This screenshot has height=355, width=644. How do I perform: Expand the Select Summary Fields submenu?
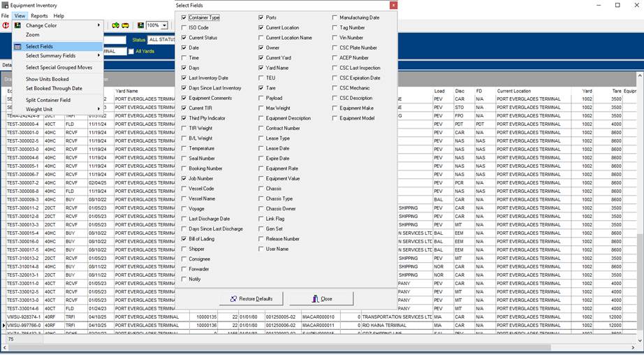(x=98, y=55)
